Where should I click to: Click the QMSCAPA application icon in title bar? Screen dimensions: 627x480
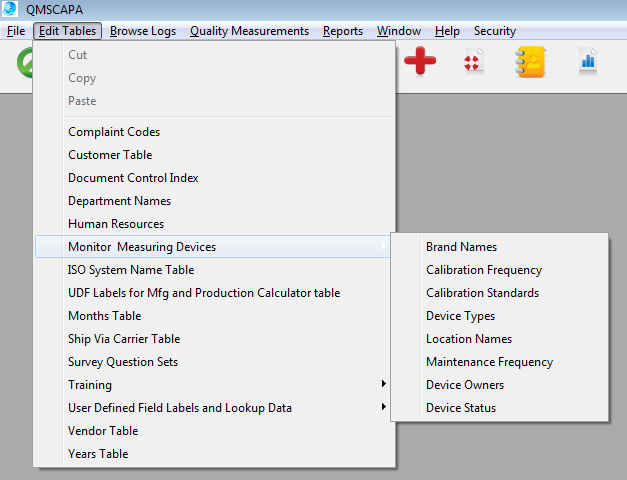[x=10, y=9]
